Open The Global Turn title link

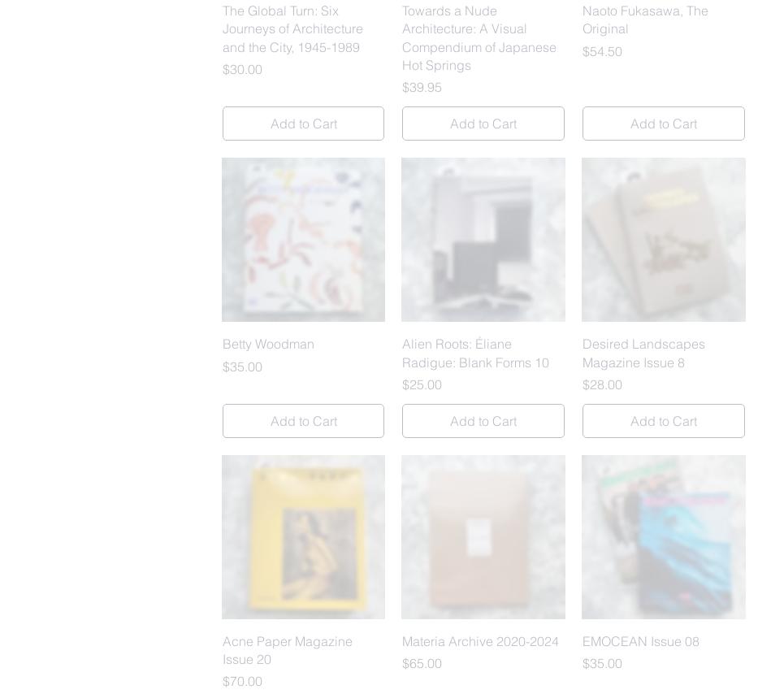point(292,29)
